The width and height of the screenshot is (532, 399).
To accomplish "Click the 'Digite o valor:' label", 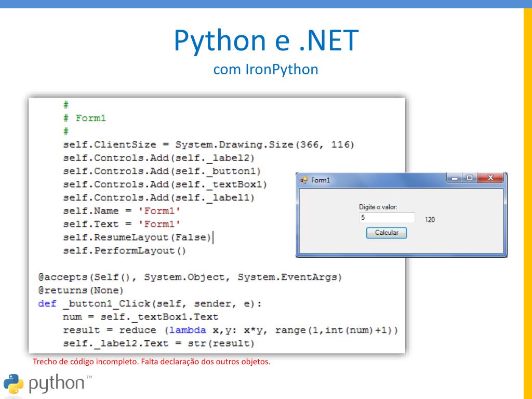I will click(x=378, y=207).
